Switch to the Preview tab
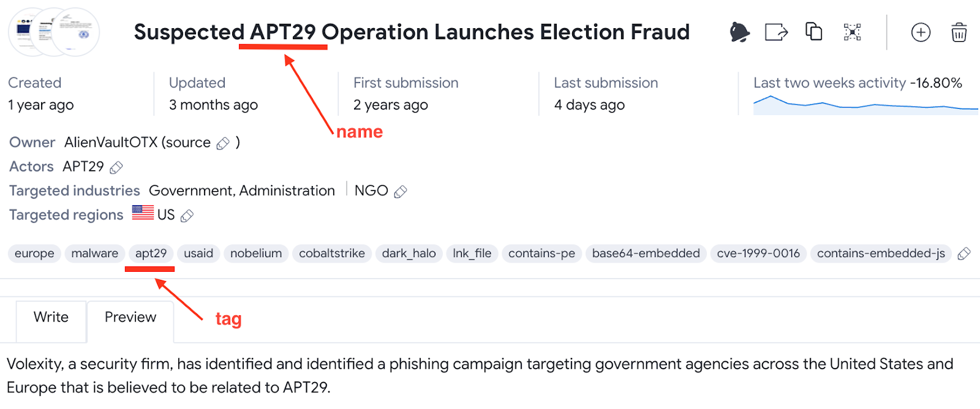The height and width of the screenshot is (409, 980). (x=130, y=317)
